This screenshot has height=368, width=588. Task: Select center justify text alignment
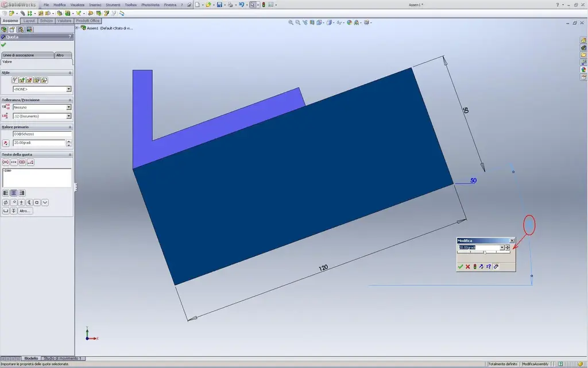[14, 193]
